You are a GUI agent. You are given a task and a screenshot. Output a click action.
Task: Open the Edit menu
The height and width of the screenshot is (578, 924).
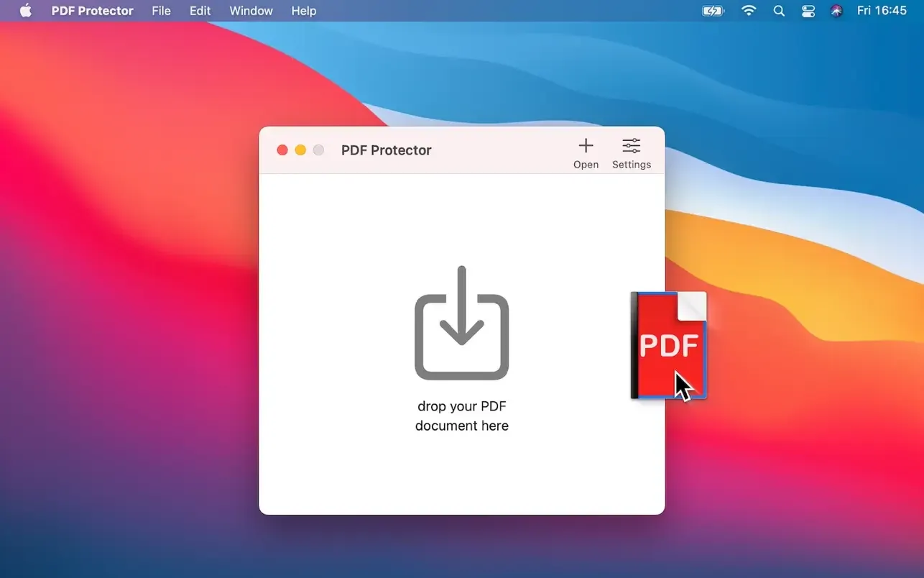click(x=200, y=11)
